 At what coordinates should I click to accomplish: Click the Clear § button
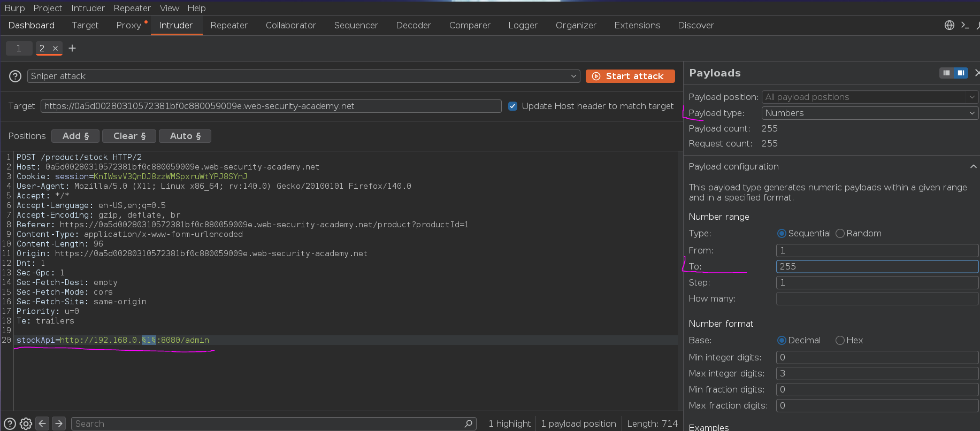129,136
